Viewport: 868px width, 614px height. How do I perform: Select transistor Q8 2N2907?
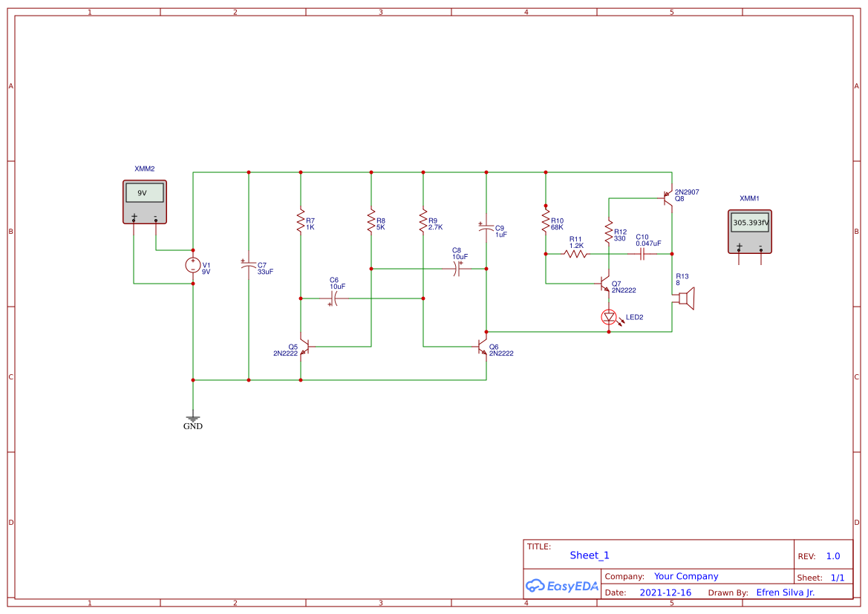click(x=668, y=198)
